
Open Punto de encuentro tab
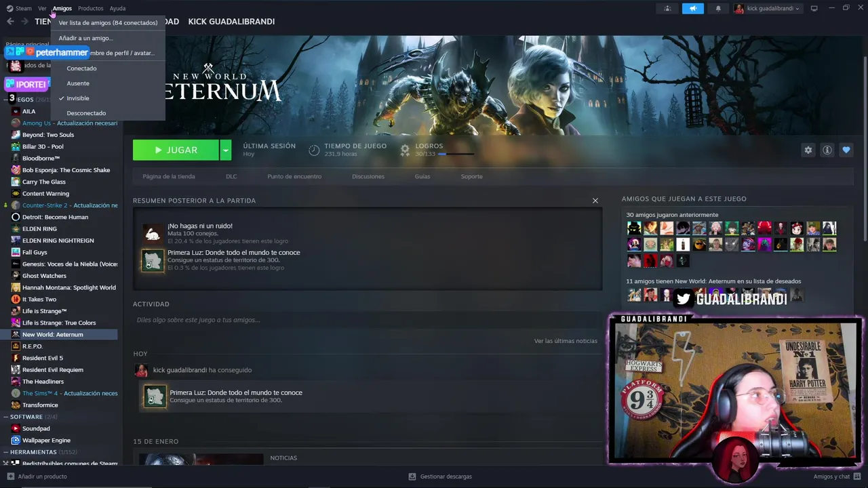[x=294, y=176]
